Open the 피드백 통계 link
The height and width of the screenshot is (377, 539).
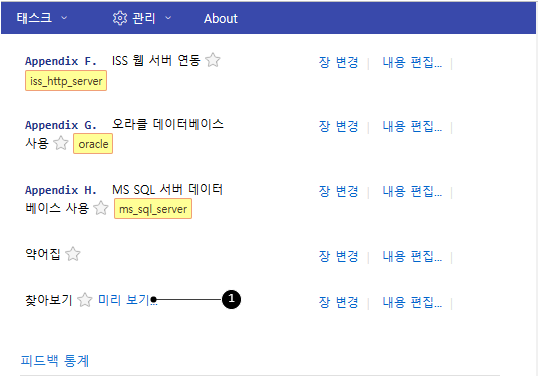click(55, 361)
